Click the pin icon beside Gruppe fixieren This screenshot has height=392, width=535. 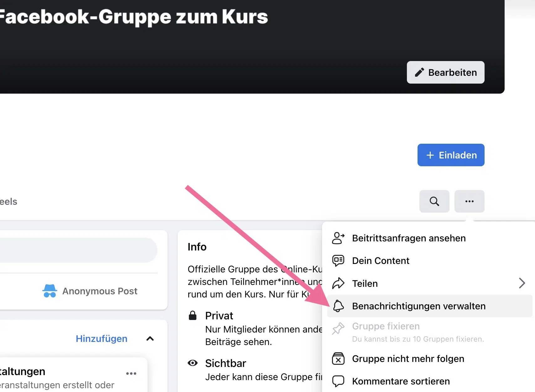(x=338, y=328)
